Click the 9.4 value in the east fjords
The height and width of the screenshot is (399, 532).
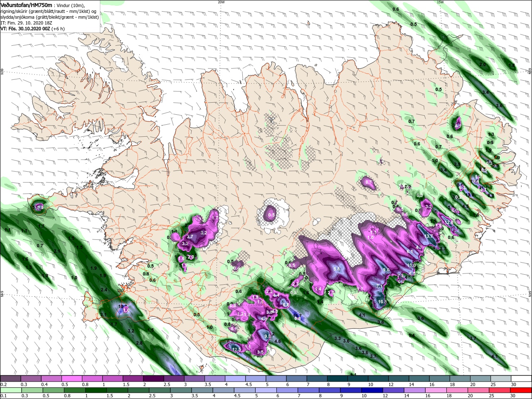coord(476,181)
